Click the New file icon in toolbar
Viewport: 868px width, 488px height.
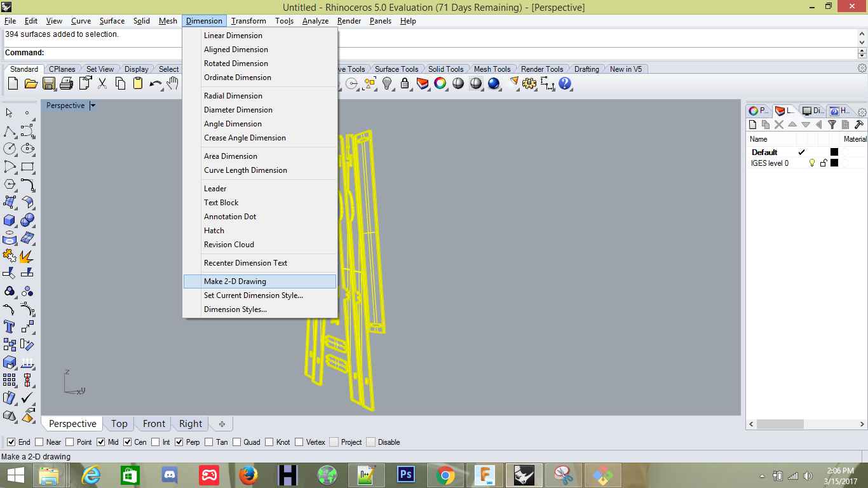(13, 83)
